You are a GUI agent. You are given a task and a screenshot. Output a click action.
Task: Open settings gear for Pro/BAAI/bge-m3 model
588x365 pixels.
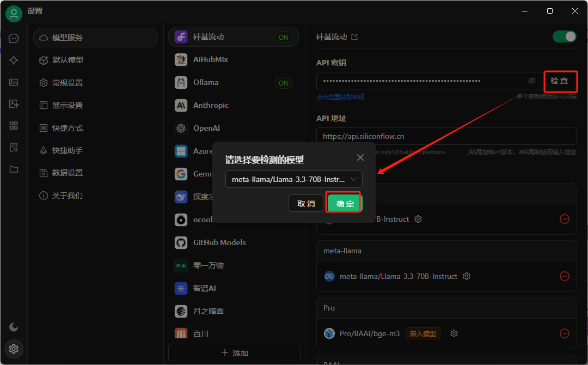(x=454, y=333)
